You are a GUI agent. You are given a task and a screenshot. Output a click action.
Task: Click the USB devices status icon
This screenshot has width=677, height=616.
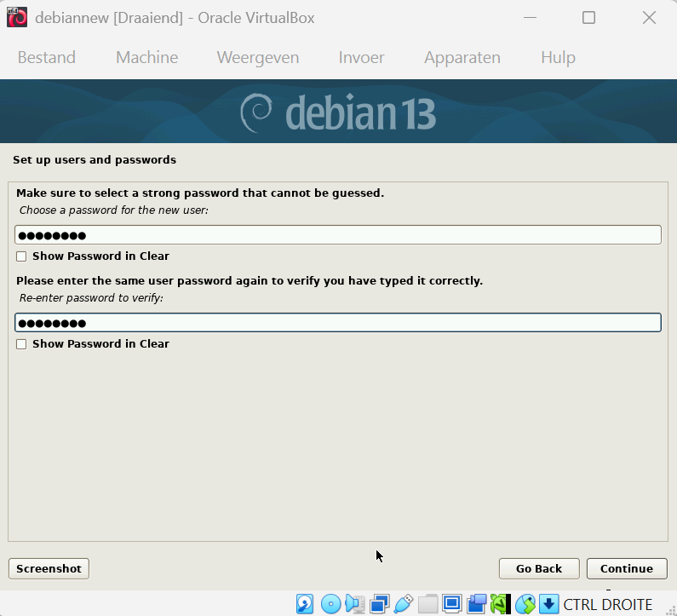point(404,603)
